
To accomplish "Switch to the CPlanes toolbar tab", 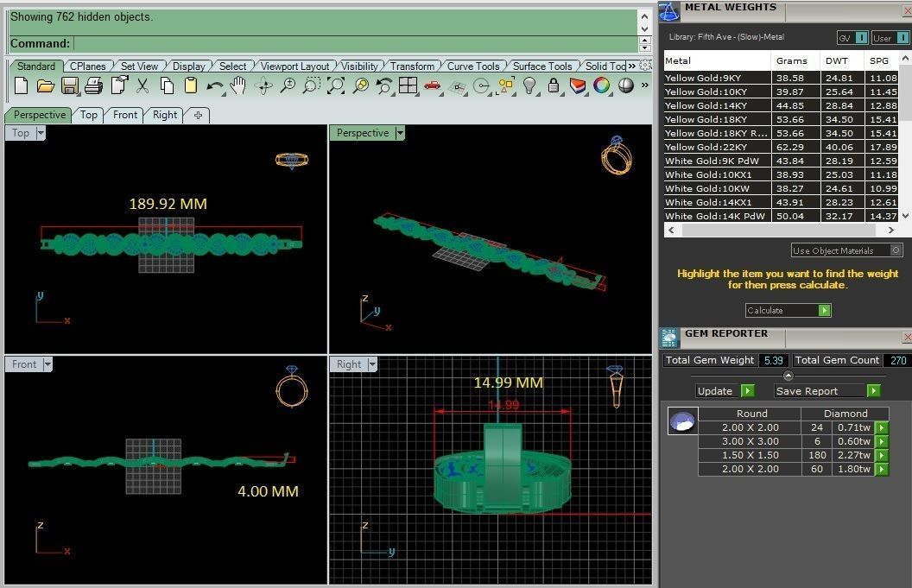I will click(x=87, y=66).
